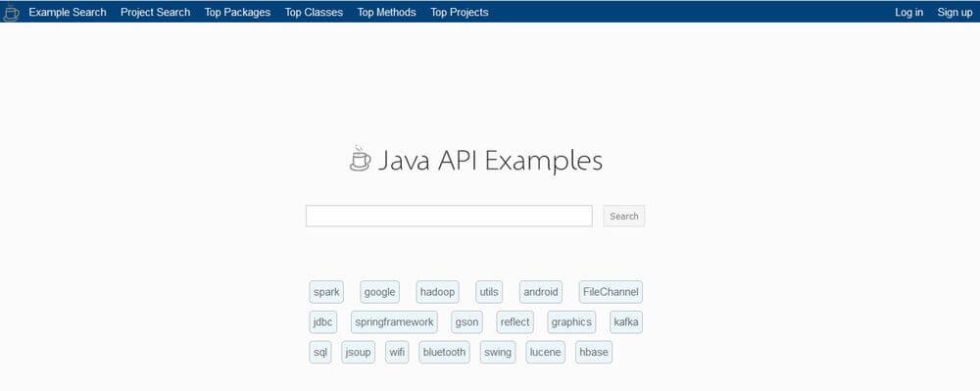Open the Top Methods page

coord(386,12)
